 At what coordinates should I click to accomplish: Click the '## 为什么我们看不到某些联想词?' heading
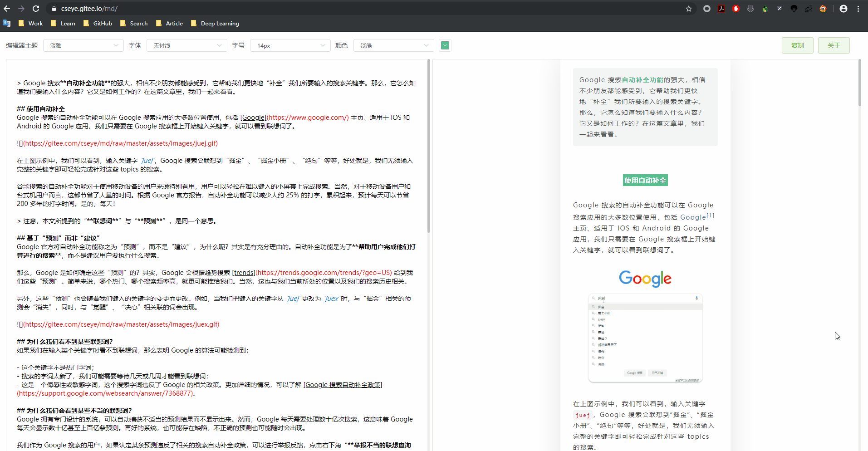click(65, 342)
